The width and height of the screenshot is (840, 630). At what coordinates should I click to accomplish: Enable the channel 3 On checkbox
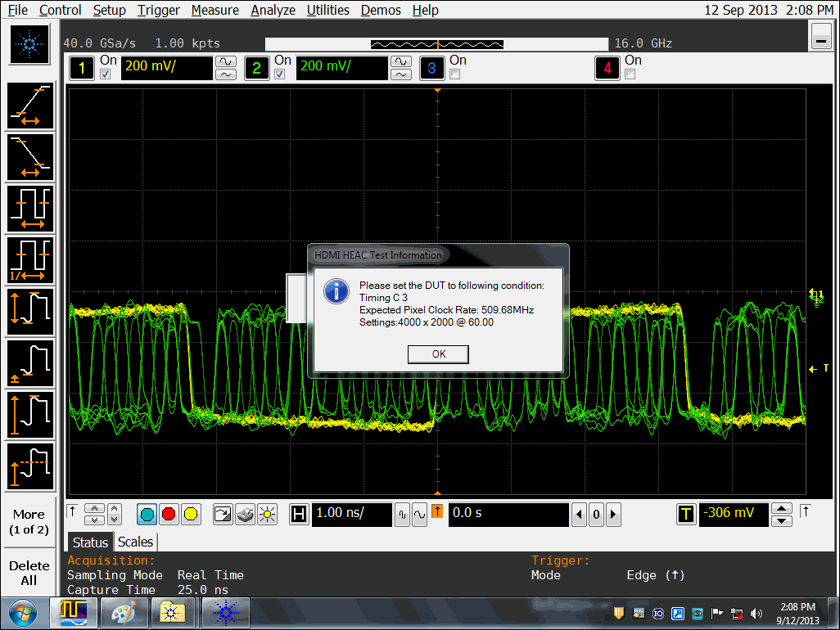click(x=455, y=74)
